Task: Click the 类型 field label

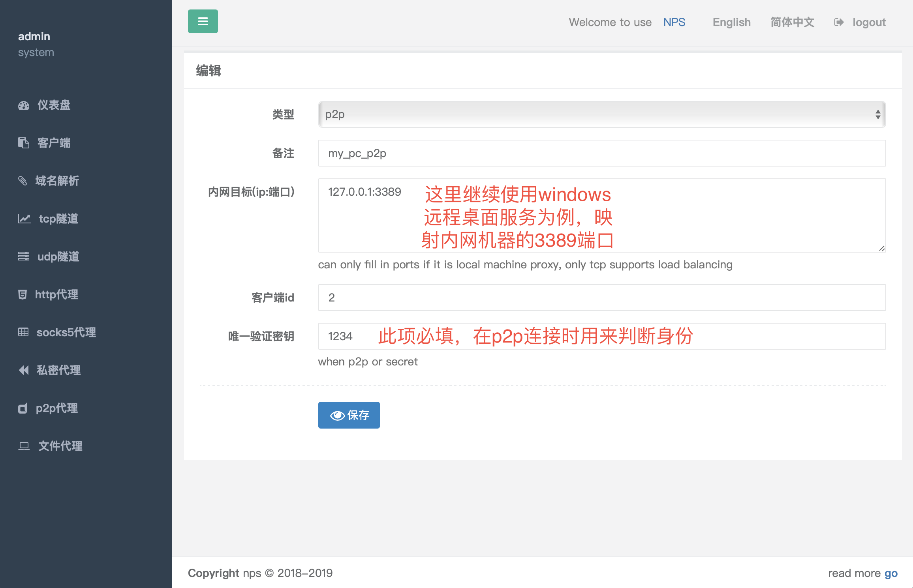Action: (x=283, y=114)
